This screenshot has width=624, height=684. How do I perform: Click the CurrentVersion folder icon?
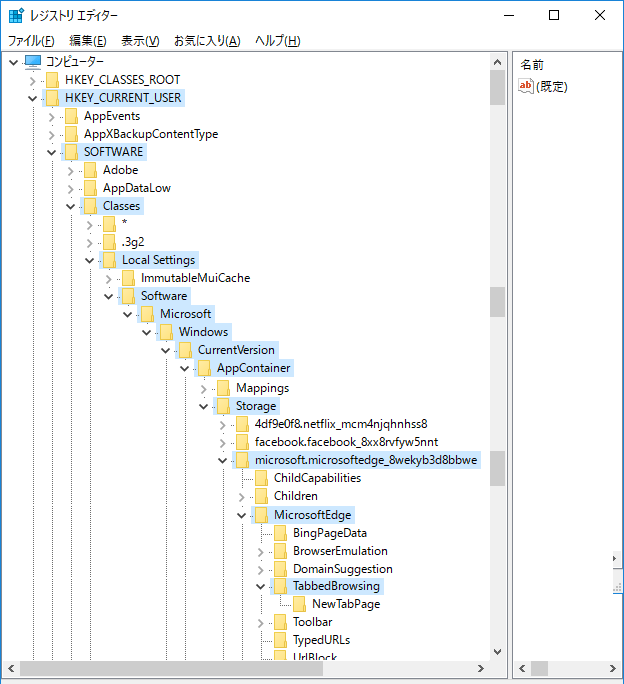185,350
